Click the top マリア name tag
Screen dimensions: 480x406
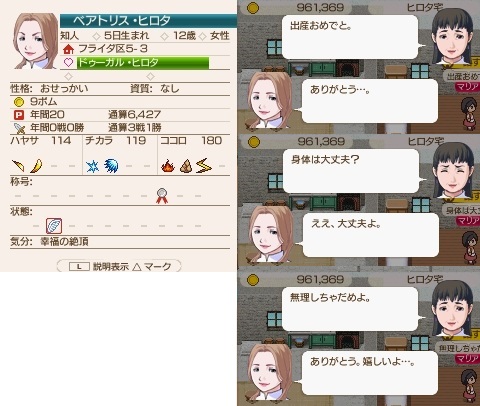point(467,87)
